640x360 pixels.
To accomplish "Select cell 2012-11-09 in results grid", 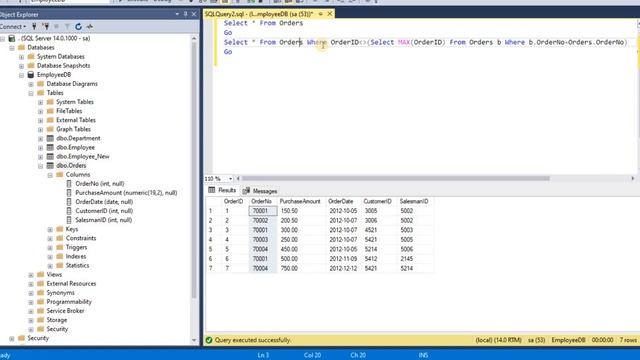I will (343, 259).
